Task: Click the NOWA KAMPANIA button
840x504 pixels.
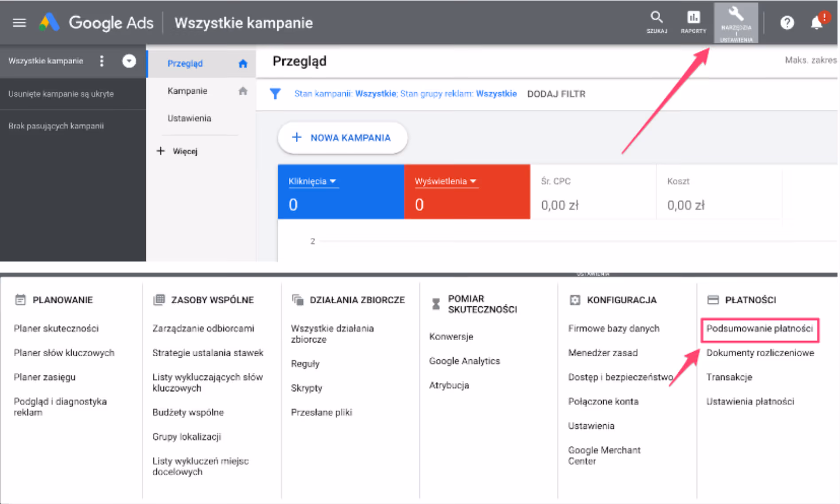Action: [x=342, y=138]
